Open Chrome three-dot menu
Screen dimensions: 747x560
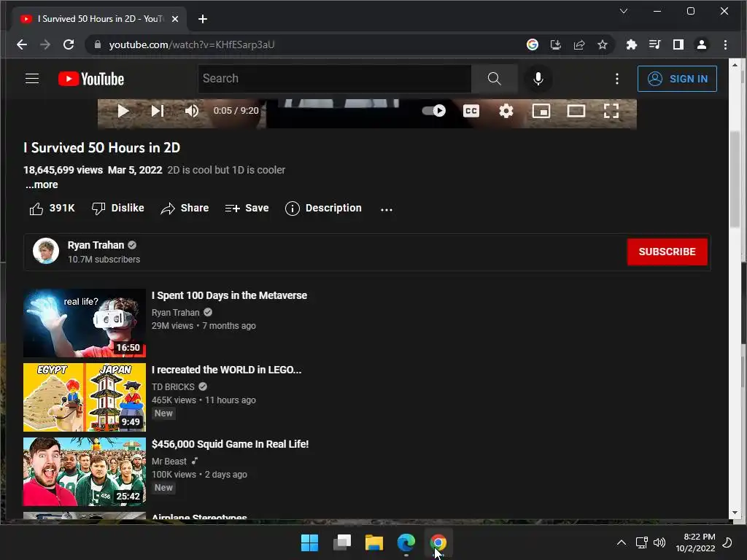[725, 44]
